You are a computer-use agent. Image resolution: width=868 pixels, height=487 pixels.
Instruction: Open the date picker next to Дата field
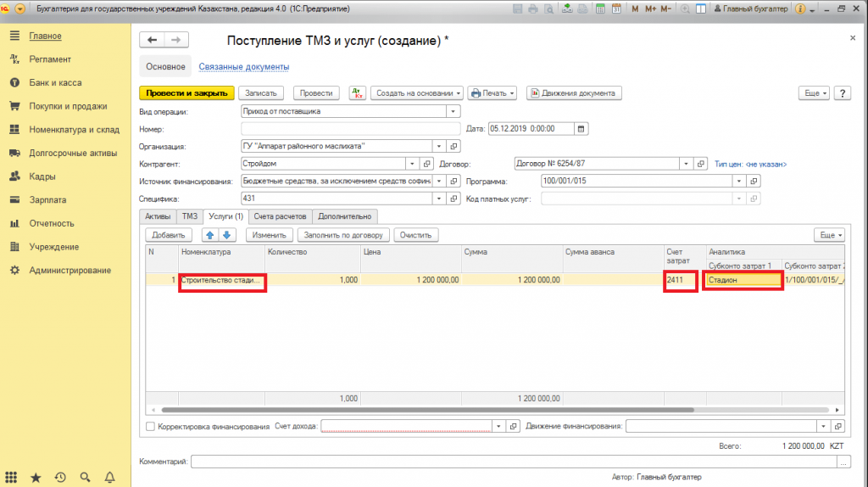581,129
